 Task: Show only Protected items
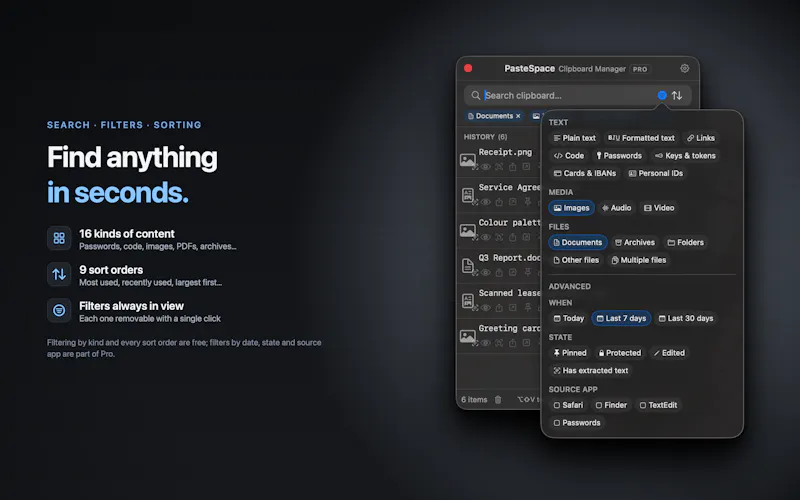620,353
